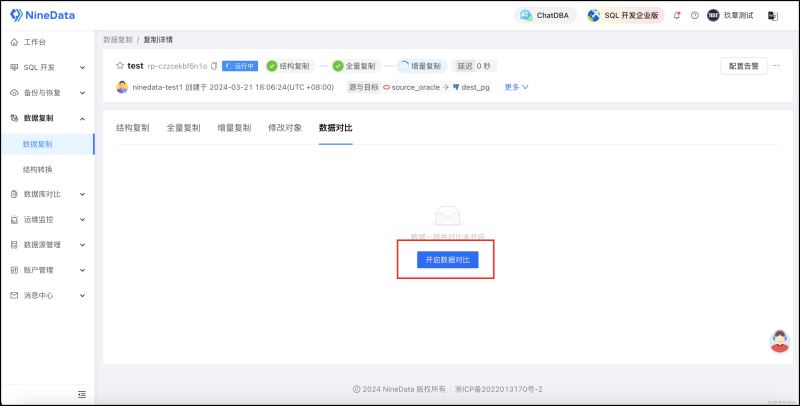Switch to 修改对象 tab
The width and height of the screenshot is (800, 406).
[x=285, y=128]
